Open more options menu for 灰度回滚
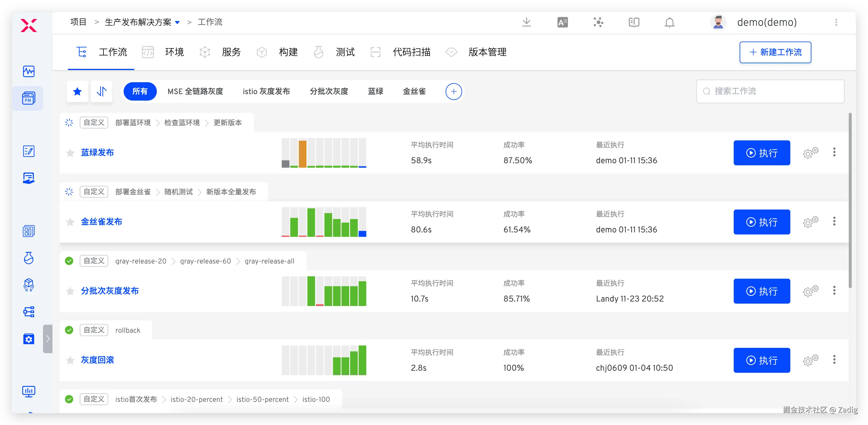 click(834, 360)
